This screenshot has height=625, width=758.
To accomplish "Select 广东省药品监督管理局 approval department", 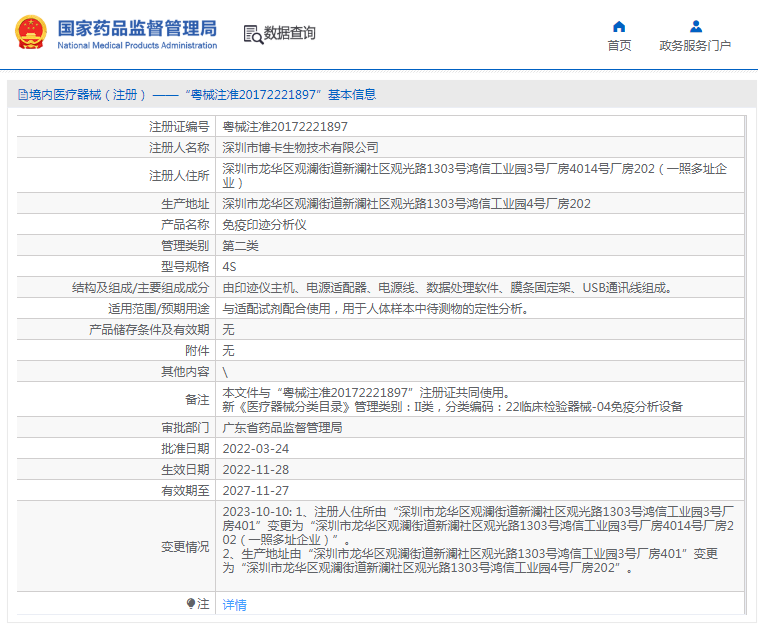I will pos(282,428).
